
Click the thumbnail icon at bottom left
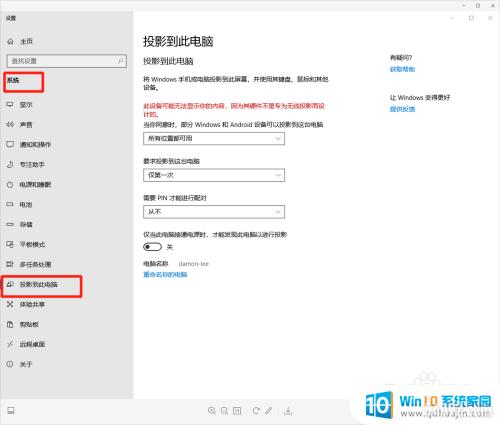pos(11,411)
